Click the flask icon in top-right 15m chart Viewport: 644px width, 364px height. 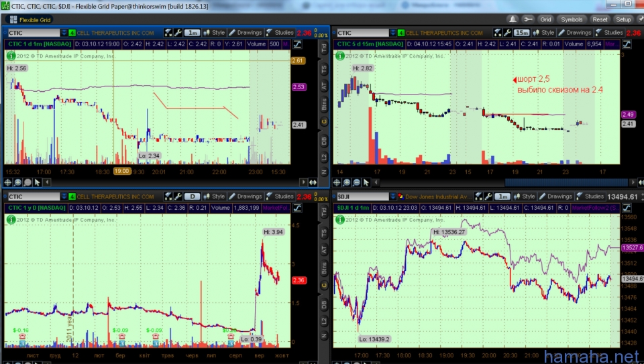click(497, 33)
